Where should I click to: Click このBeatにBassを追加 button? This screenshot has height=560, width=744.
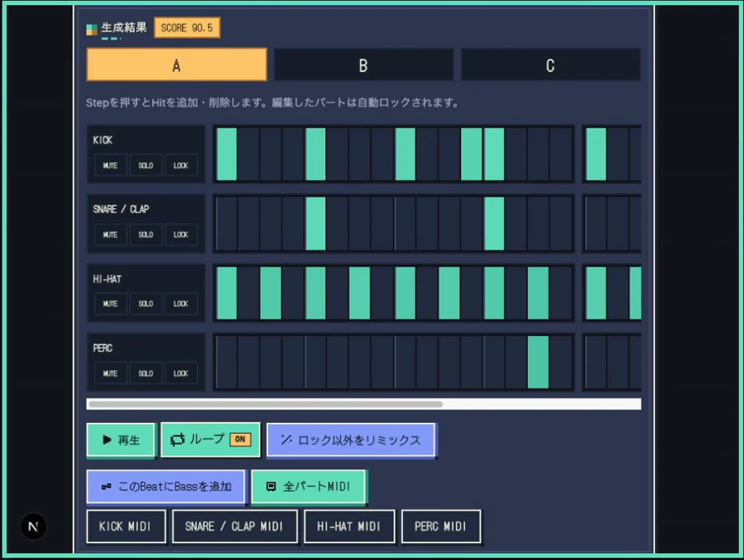click(x=166, y=486)
